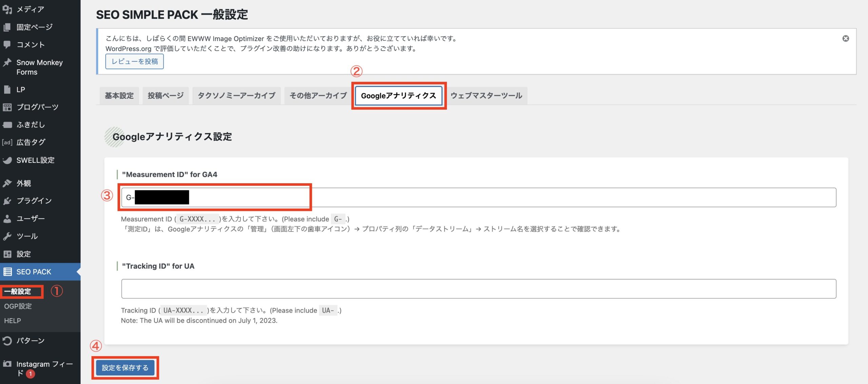Select the SEO PACK menu item
The width and height of the screenshot is (868, 384).
click(40, 272)
